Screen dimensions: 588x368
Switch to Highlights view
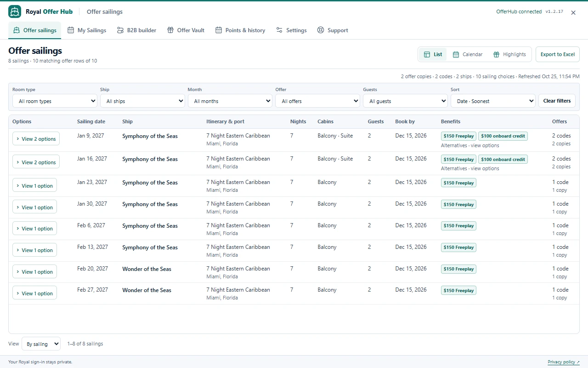click(x=509, y=54)
